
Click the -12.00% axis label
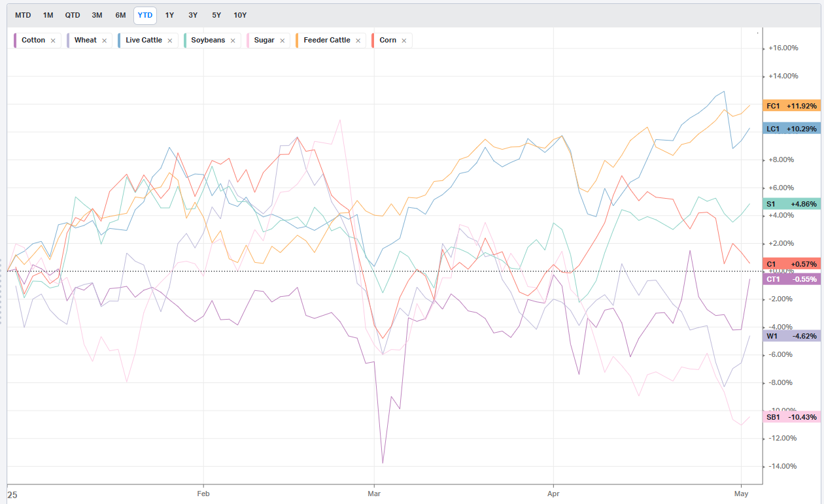coord(783,438)
